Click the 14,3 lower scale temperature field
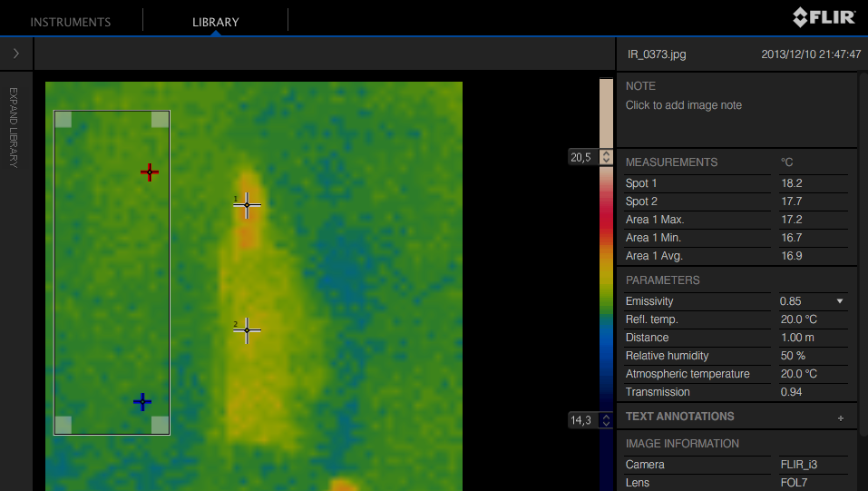 (x=583, y=420)
